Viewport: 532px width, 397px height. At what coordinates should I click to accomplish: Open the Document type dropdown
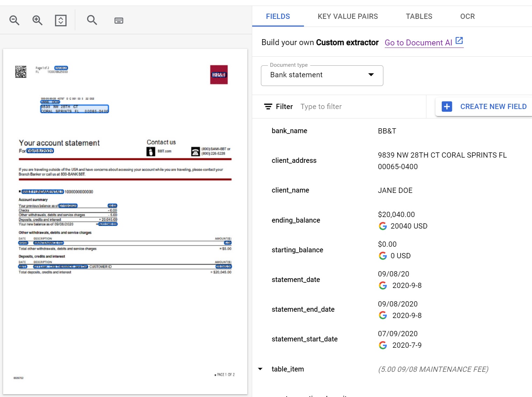point(322,75)
